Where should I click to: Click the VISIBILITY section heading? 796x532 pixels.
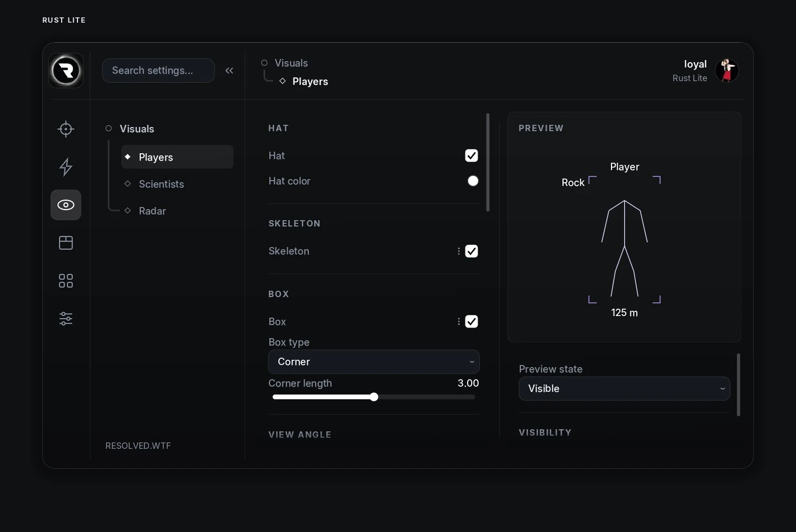(x=545, y=432)
